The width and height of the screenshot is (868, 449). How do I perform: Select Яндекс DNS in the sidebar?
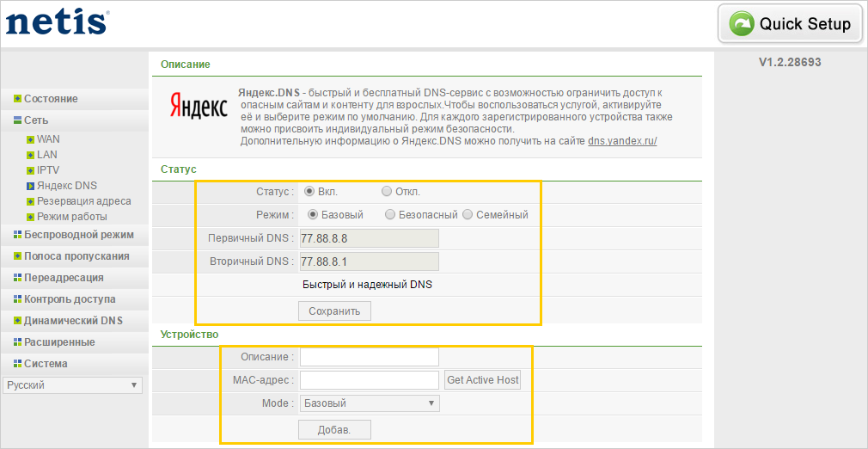pyautogui.click(x=67, y=186)
